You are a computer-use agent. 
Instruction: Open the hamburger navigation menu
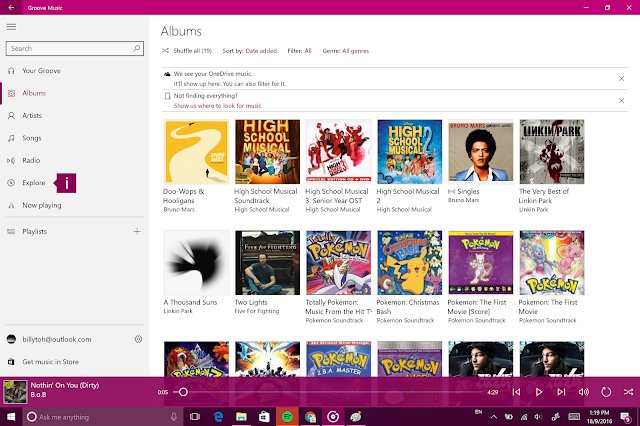[x=11, y=27]
